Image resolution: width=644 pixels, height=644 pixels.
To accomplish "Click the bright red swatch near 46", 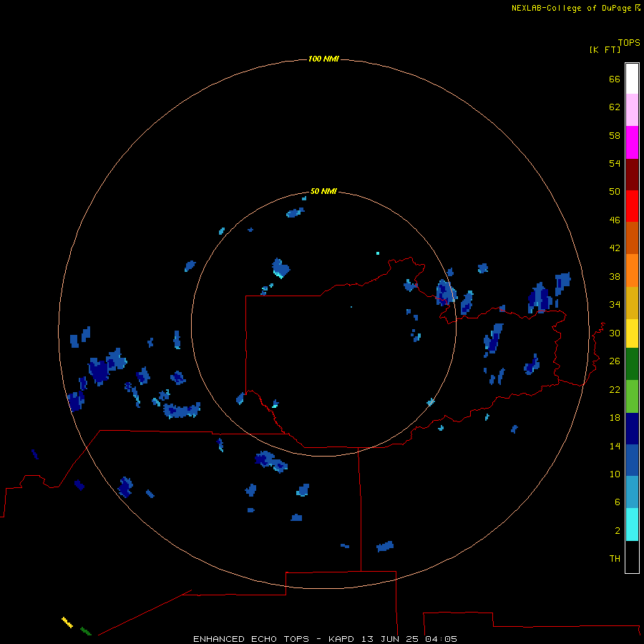I will tap(632, 206).
